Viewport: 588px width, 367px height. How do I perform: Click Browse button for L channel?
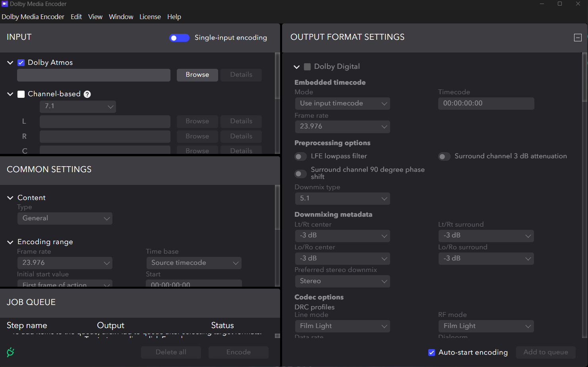(x=197, y=121)
